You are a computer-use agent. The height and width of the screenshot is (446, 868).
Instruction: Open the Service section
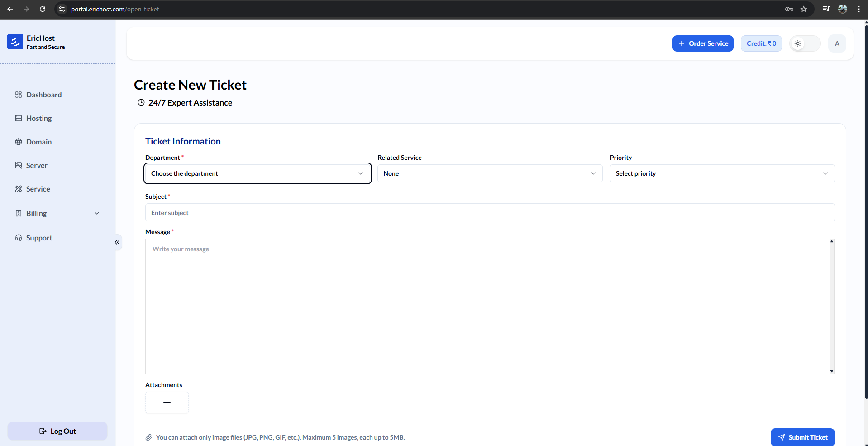click(x=38, y=189)
